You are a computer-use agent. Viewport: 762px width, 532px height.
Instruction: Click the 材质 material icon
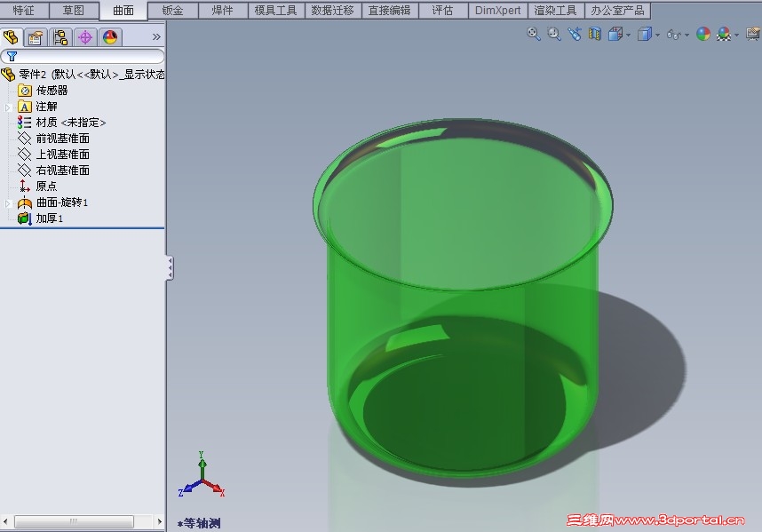click(x=24, y=123)
